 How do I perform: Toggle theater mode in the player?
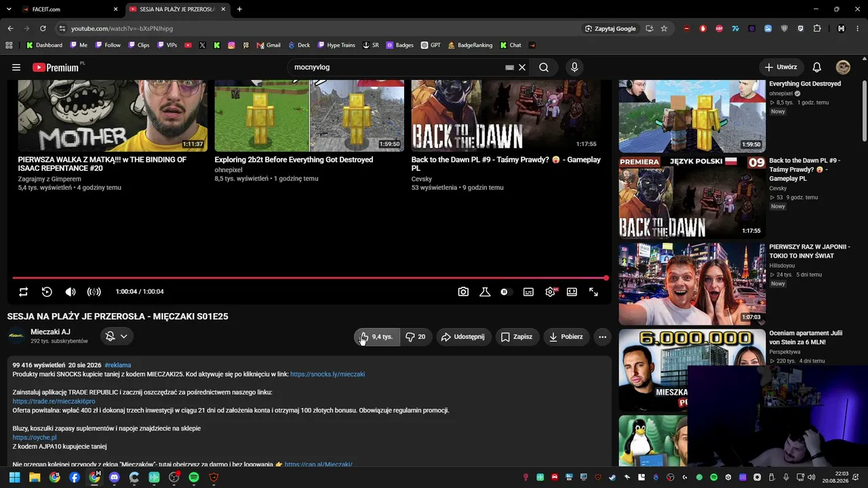tap(572, 291)
